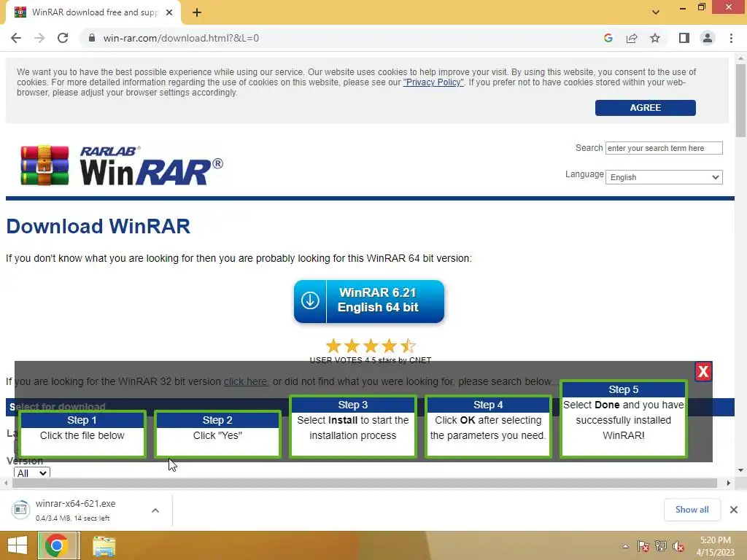Screen dimensions: 747x560
Task: Click the five-star user rating image
Action: pos(370,346)
